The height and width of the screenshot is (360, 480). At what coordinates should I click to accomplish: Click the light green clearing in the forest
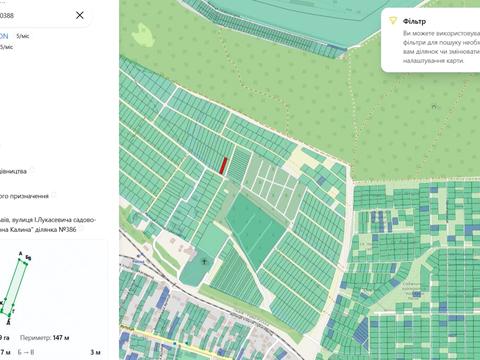144,34
